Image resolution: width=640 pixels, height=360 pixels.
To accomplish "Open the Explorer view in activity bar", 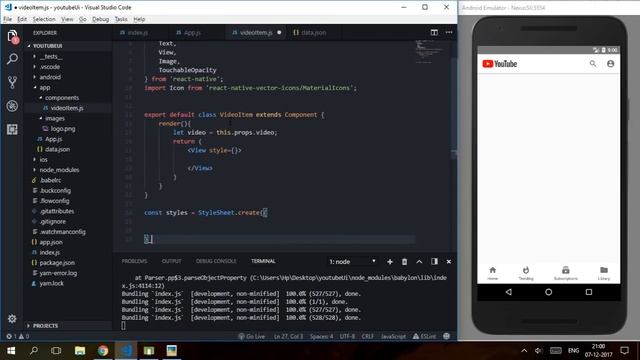I will point(12,36).
